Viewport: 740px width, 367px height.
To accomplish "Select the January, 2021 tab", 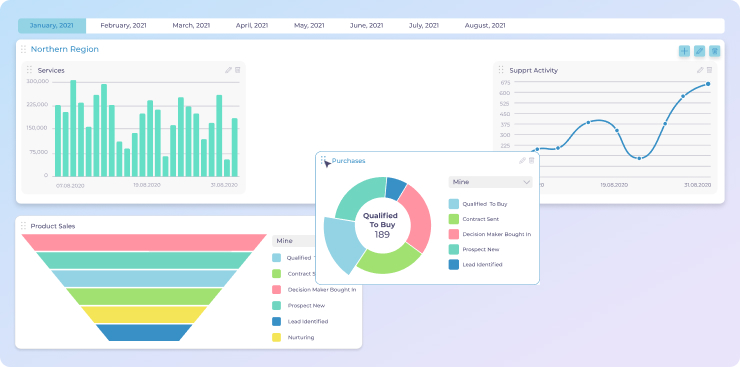I will [52, 25].
